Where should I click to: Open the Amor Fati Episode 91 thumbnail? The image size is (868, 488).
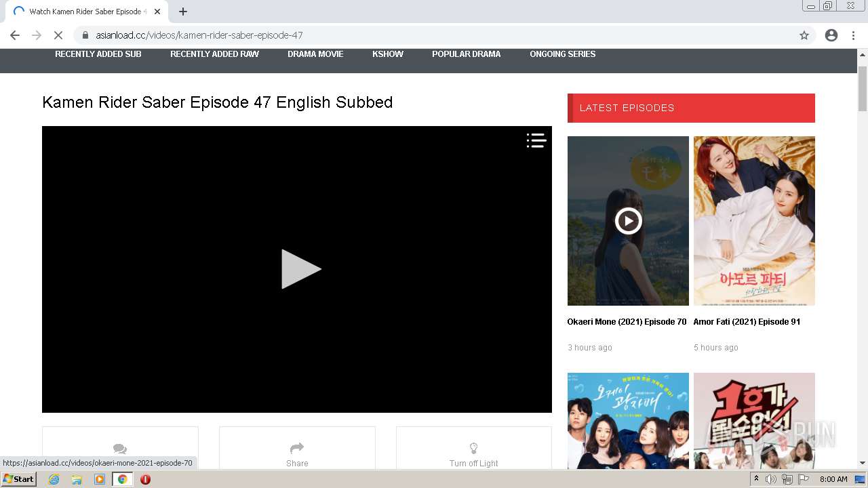754,221
